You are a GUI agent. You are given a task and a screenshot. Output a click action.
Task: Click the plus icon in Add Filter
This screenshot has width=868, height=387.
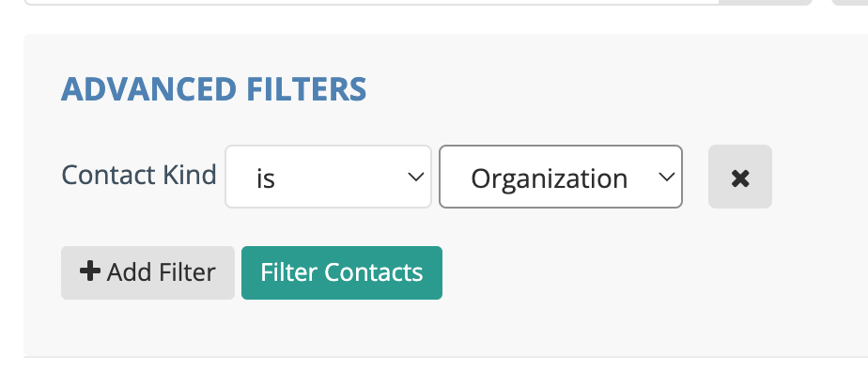[90, 272]
